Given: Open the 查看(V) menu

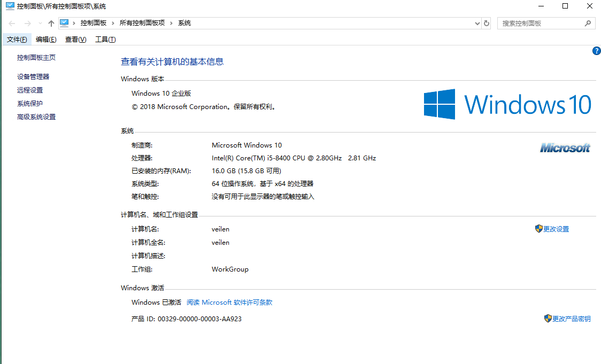Looking at the screenshot, I should [75, 40].
